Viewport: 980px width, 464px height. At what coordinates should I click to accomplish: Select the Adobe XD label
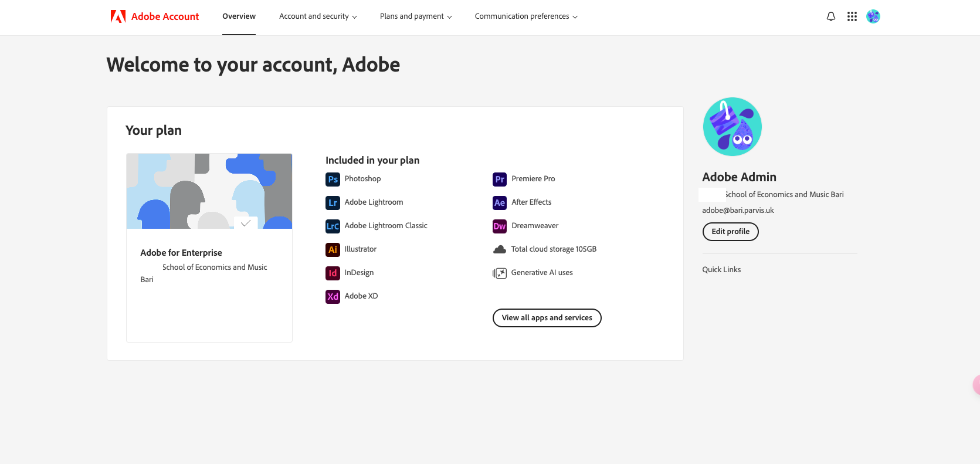pyautogui.click(x=361, y=296)
